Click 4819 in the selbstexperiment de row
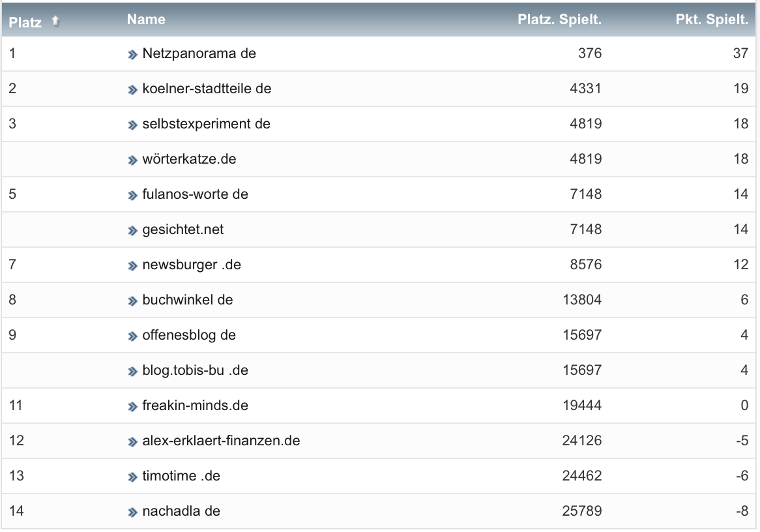Viewport: 760px width, 532px height. click(x=585, y=124)
